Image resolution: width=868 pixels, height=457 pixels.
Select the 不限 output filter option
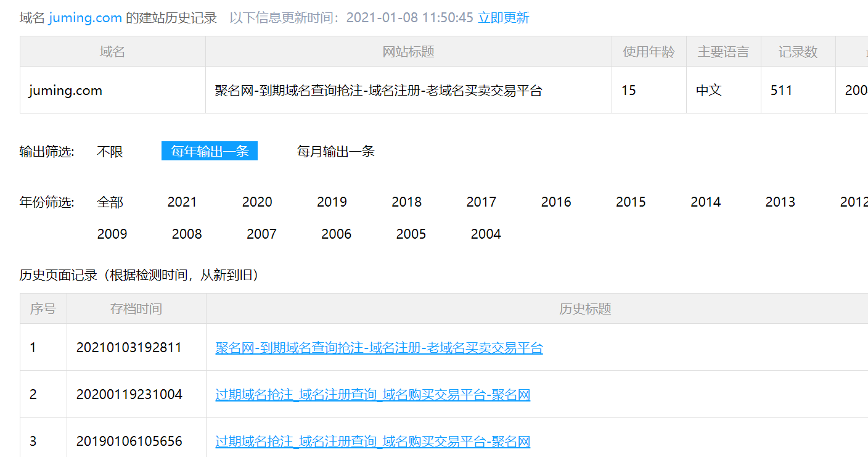point(110,152)
